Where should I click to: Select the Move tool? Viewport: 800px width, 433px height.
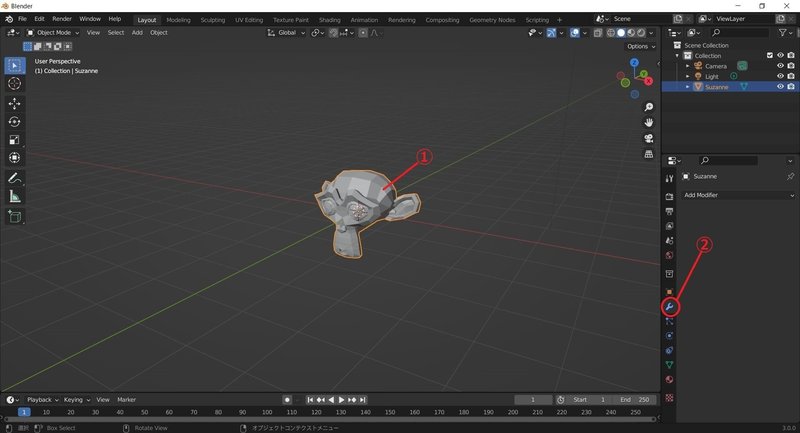pyautogui.click(x=14, y=104)
